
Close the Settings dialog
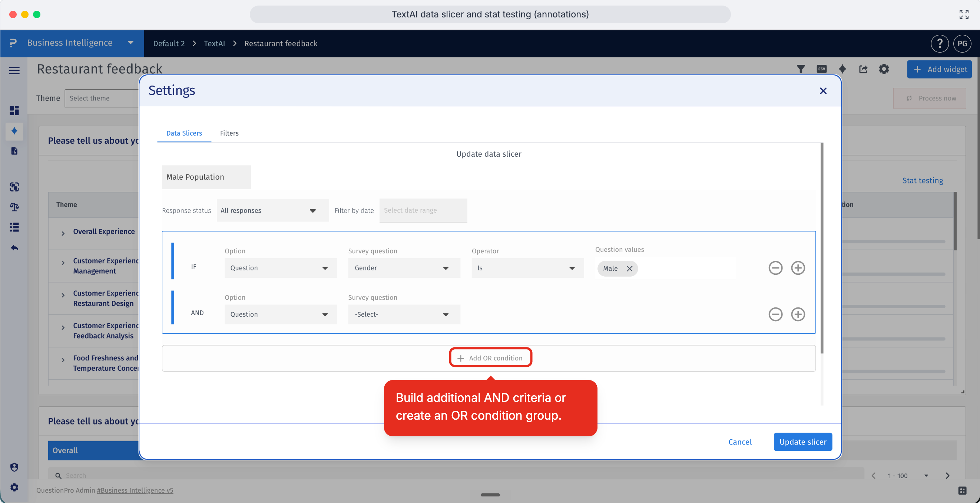(x=823, y=91)
